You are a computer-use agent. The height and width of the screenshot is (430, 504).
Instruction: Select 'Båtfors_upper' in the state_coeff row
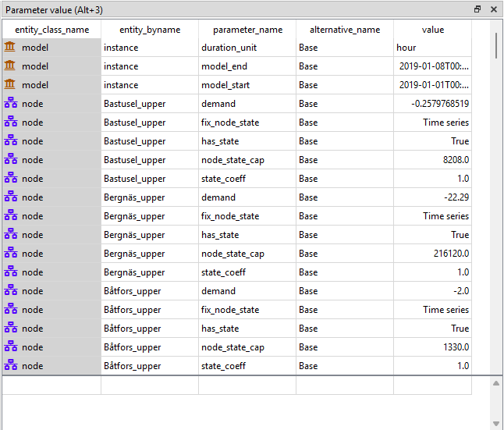(x=150, y=365)
